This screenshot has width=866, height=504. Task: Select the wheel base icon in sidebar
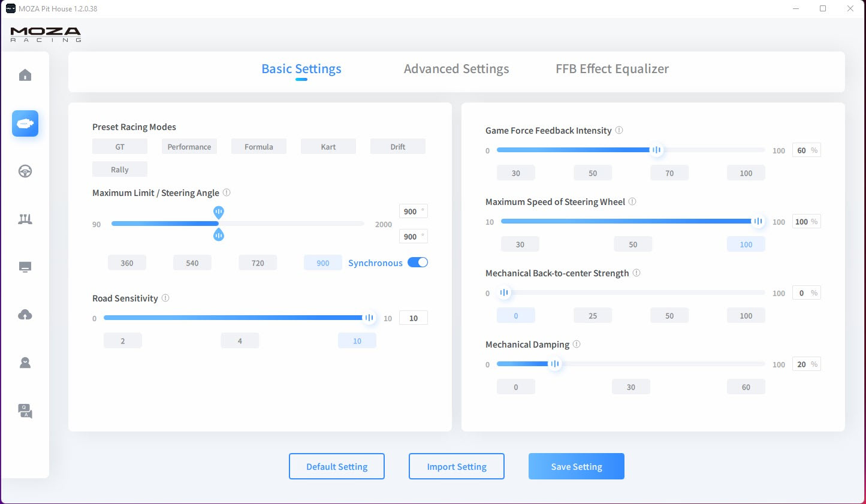tap(25, 123)
